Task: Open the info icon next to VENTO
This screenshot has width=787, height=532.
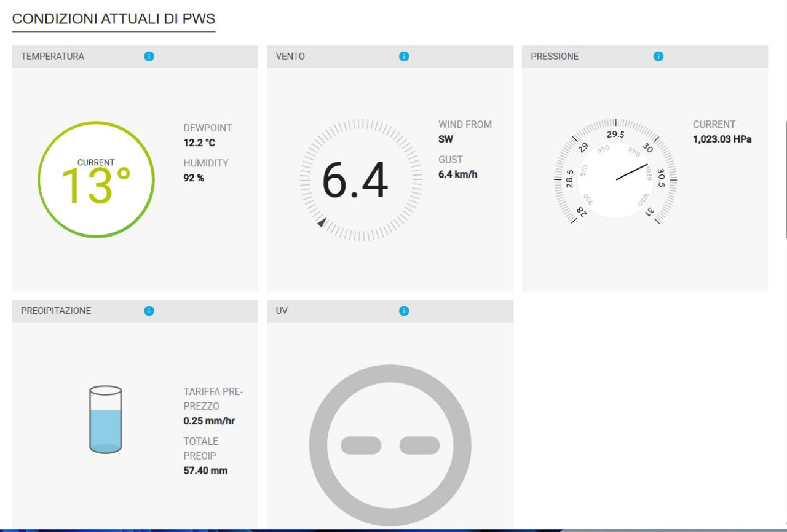Action: 404,57
